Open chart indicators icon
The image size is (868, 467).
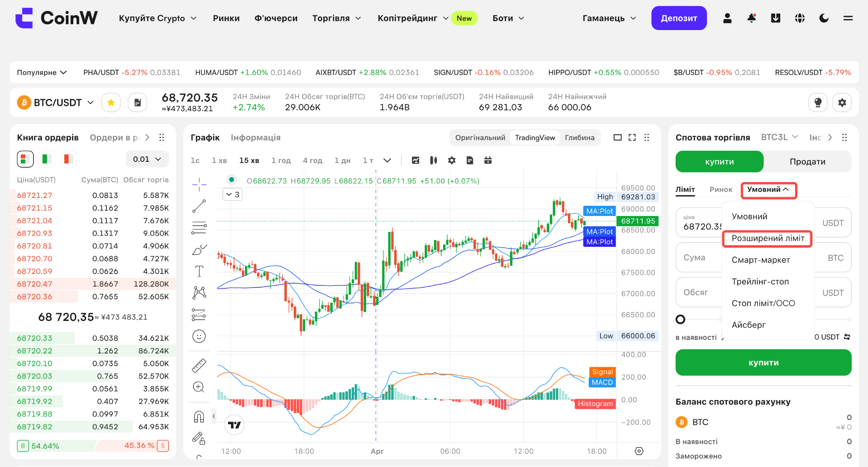pyautogui.click(x=415, y=160)
